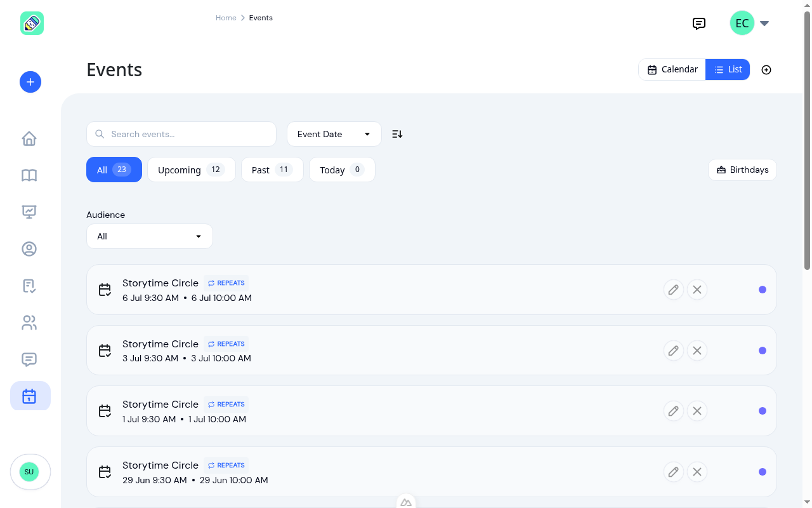Select the Past events tab

click(x=272, y=170)
